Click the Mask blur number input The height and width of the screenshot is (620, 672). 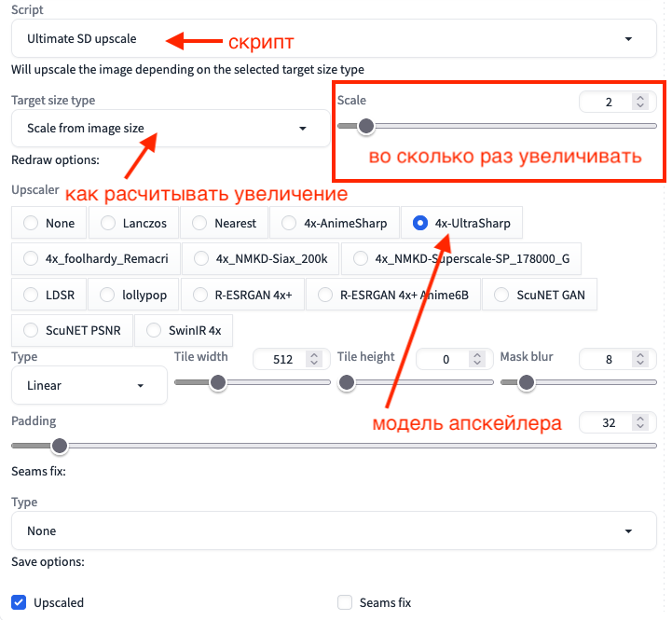610,358
